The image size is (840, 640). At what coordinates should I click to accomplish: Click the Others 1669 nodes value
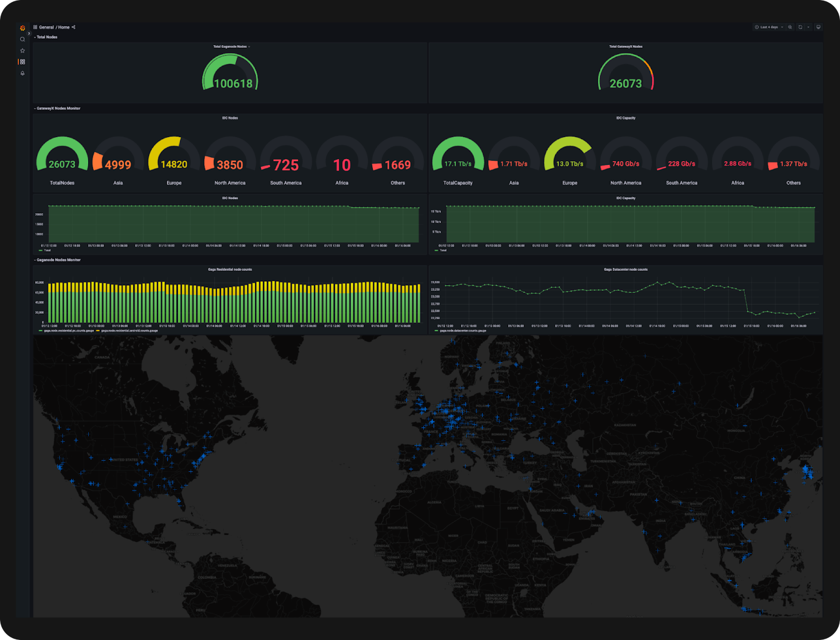[x=397, y=165]
